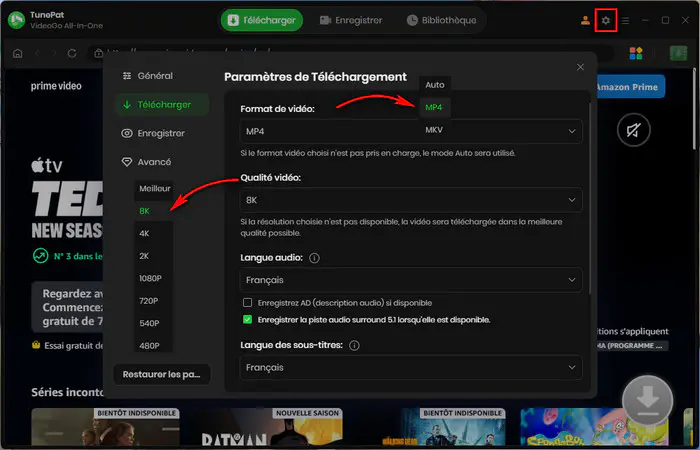Screen dimensions: 700x450
Task: Switch to the Télécharger tab
Action: (x=262, y=21)
